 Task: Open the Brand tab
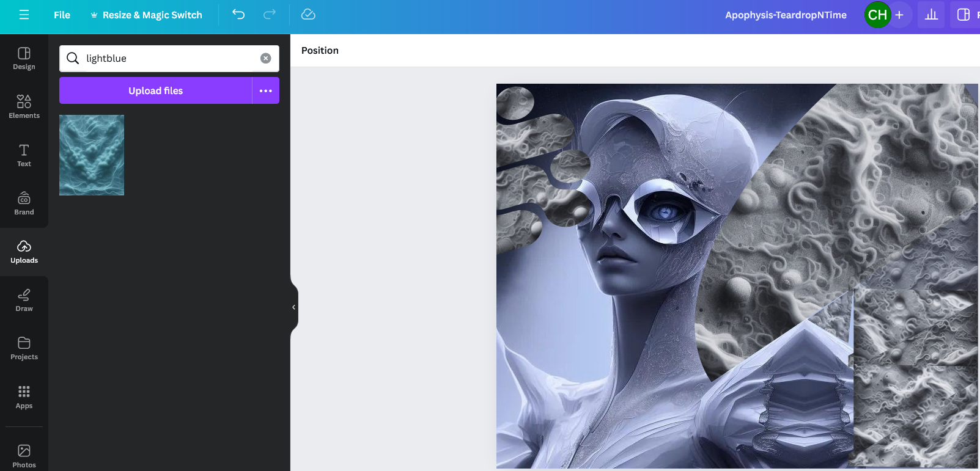24,203
